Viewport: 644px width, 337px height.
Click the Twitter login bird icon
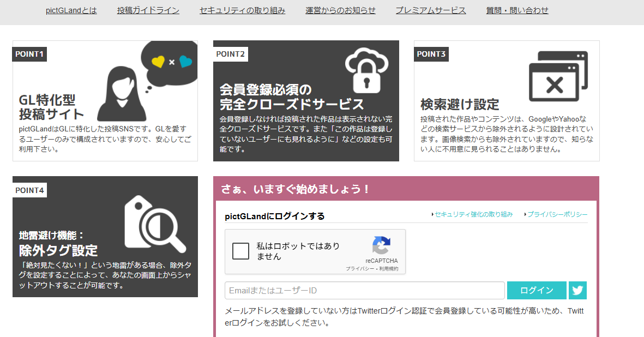tap(577, 291)
